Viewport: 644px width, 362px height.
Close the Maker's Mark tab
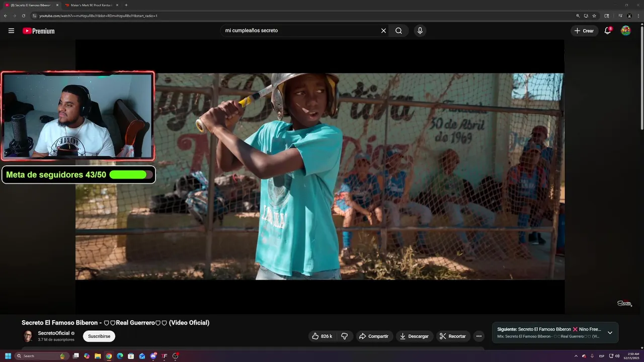pyautogui.click(x=117, y=5)
